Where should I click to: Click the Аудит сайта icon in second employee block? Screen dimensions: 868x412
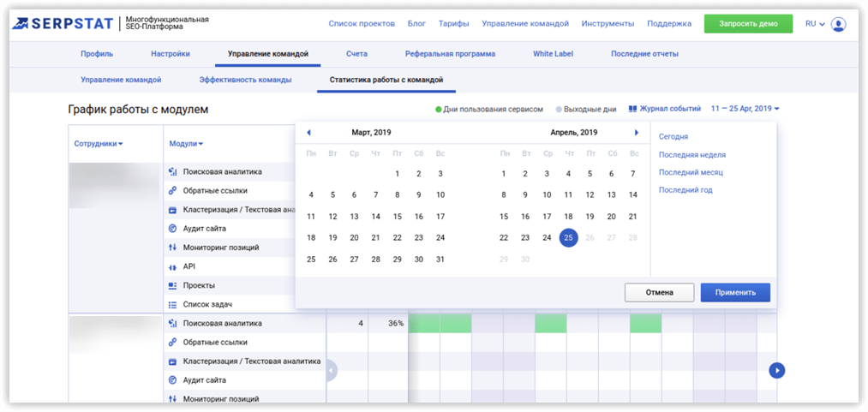(172, 380)
